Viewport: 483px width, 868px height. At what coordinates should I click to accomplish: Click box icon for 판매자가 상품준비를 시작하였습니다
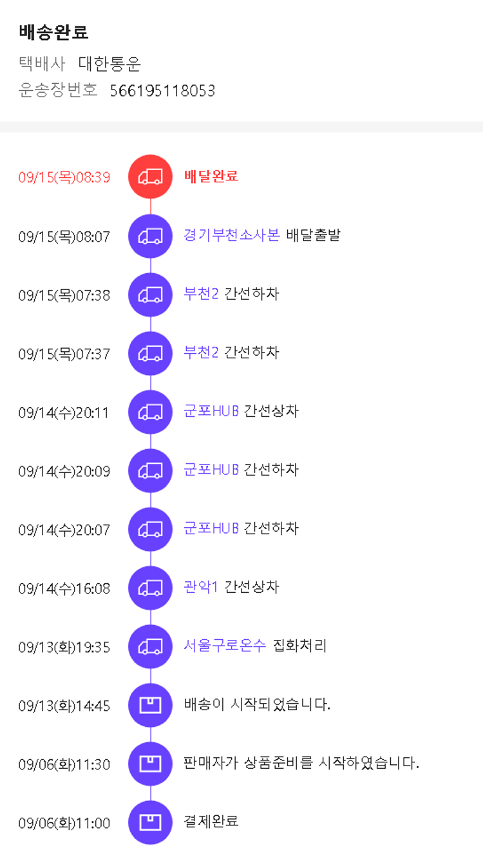click(150, 764)
